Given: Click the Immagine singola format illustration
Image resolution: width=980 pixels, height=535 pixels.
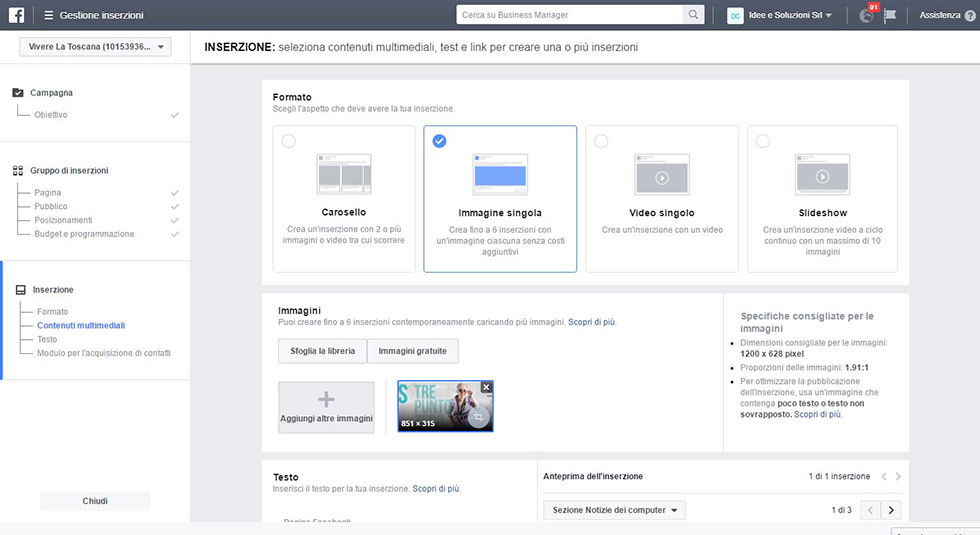Looking at the screenshot, I should [500, 174].
